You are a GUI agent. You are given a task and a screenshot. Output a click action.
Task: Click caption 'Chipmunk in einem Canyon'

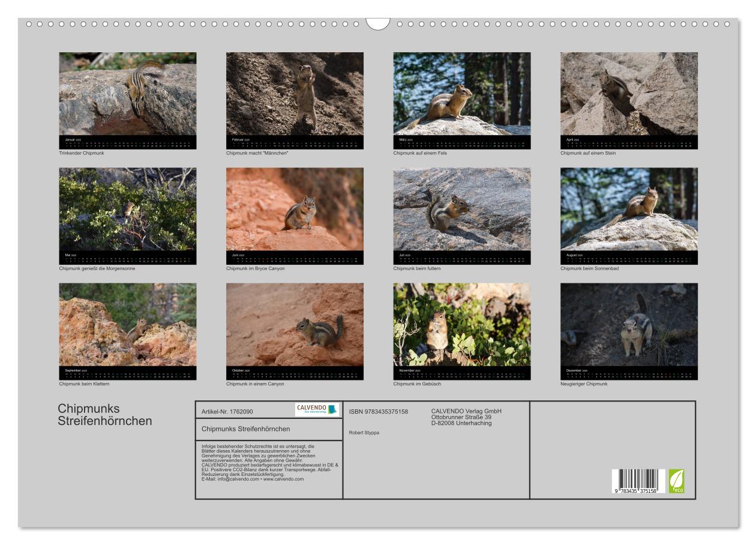point(255,384)
